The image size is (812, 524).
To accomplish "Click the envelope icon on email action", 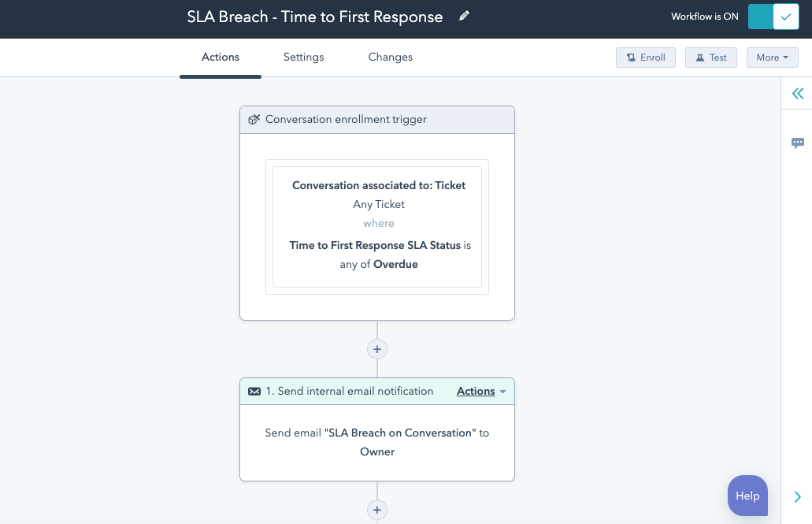I will point(254,392).
